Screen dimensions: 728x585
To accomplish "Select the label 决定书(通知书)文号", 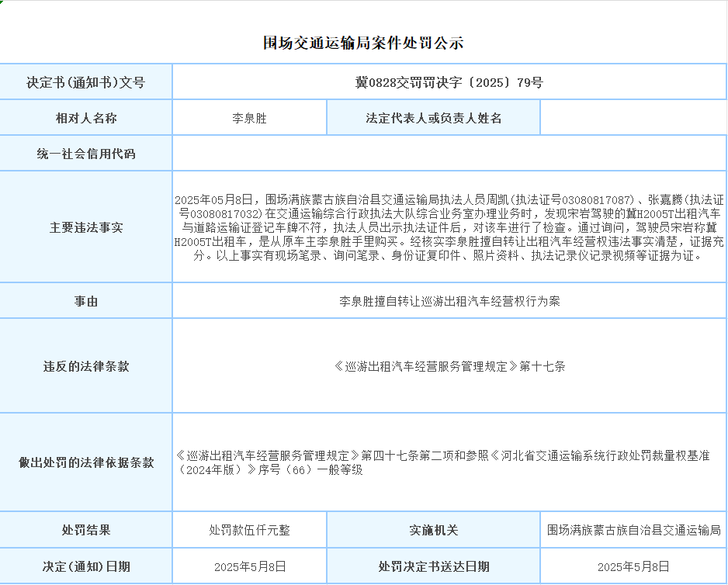I will coord(86,82).
